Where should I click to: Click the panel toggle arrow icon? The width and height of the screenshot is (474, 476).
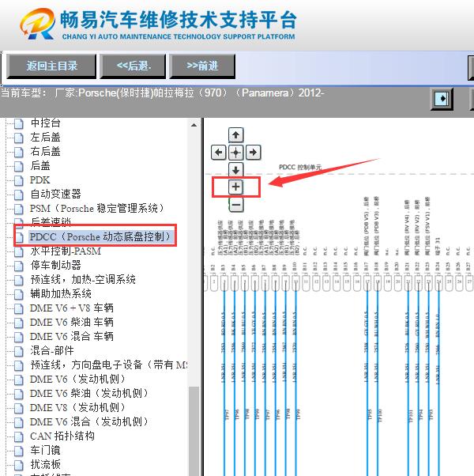click(x=442, y=99)
